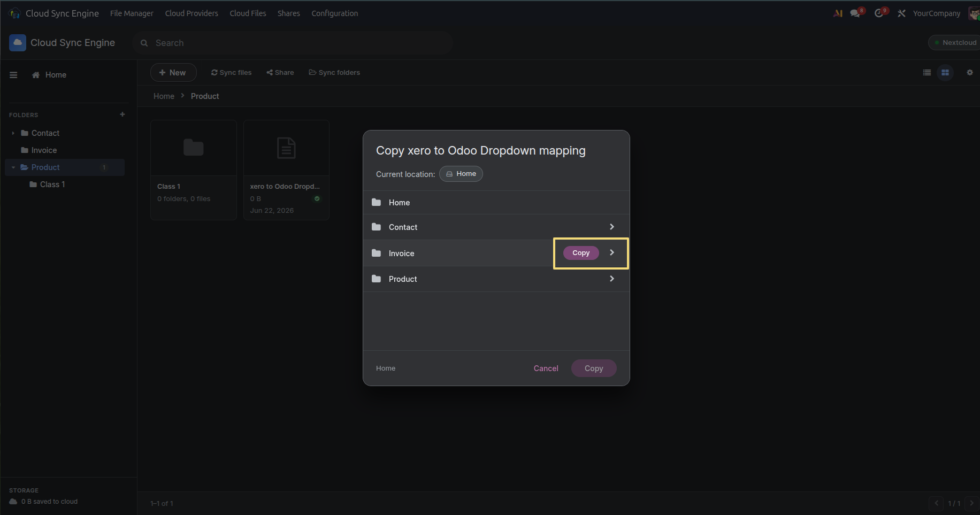The width and height of the screenshot is (980, 515).
Task: Cancel the copy dialog
Action: (x=546, y=368)
